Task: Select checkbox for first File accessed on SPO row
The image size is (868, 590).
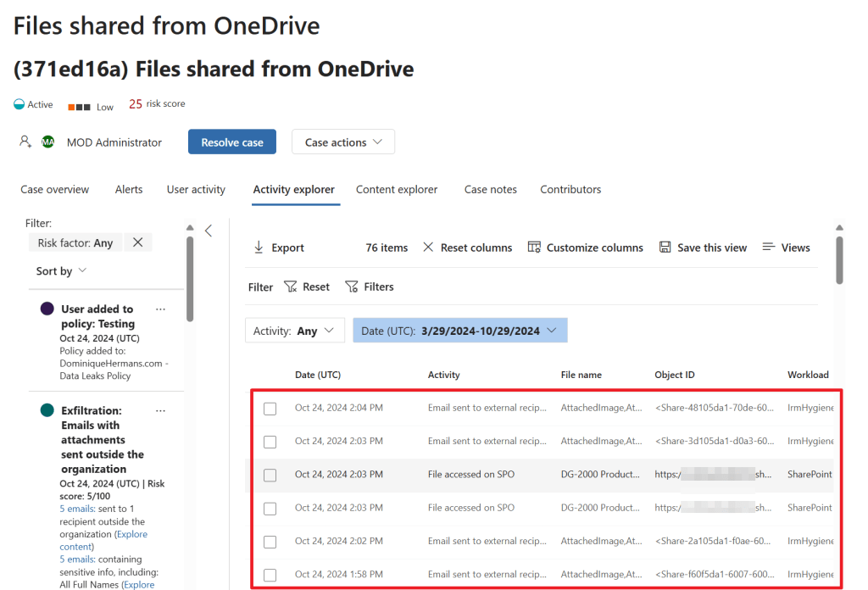Action: (270, 475)
